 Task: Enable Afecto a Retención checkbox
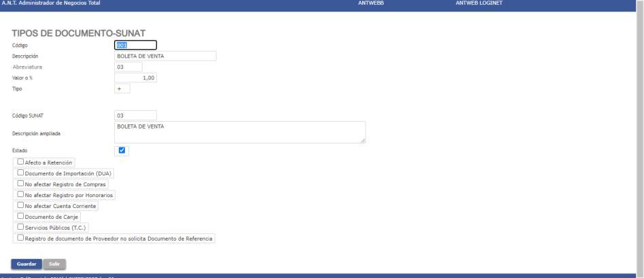pos(20,162)
